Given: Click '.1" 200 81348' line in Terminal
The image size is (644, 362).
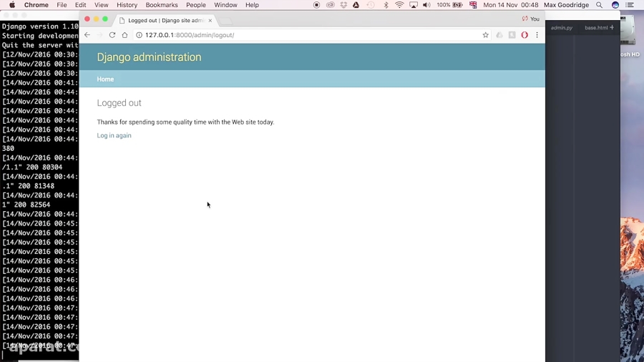Looking at the screenshot, I should 28,186.
